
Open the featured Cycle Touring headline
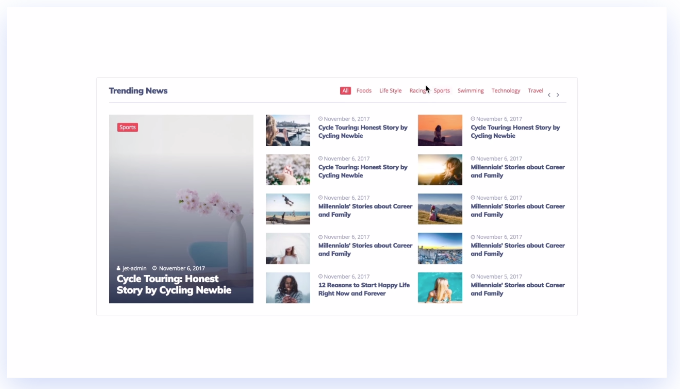[x=174, y=284]
